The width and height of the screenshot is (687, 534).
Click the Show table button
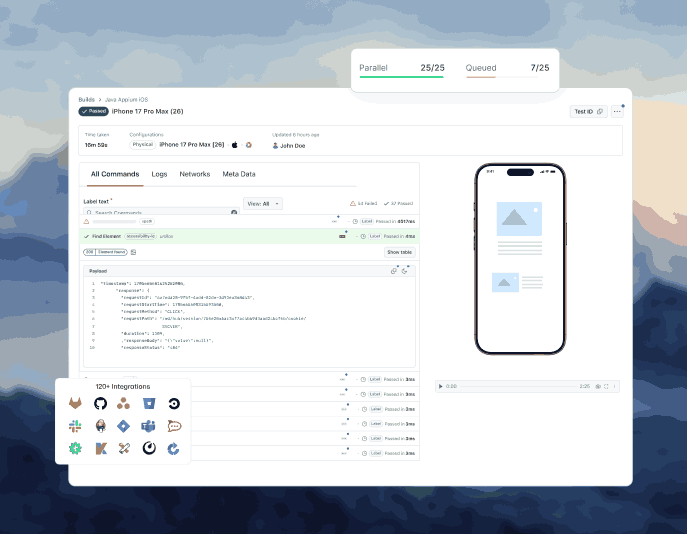click(400, 252)
